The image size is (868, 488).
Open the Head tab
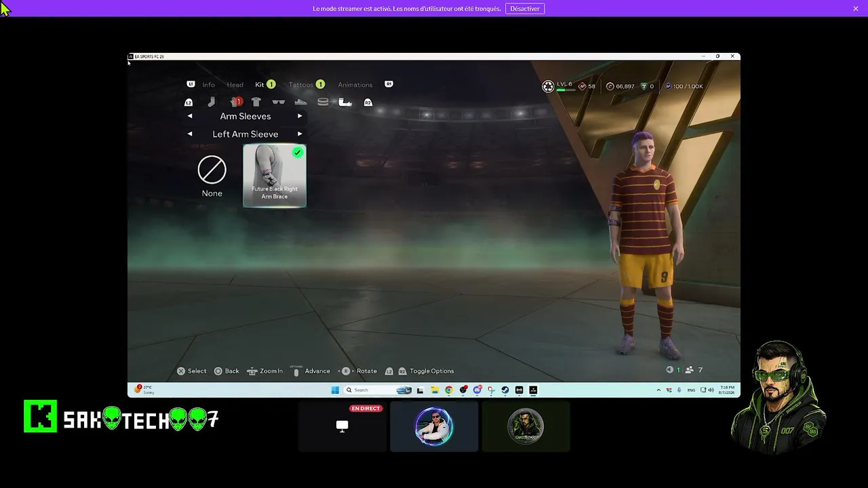click(235, 85)
